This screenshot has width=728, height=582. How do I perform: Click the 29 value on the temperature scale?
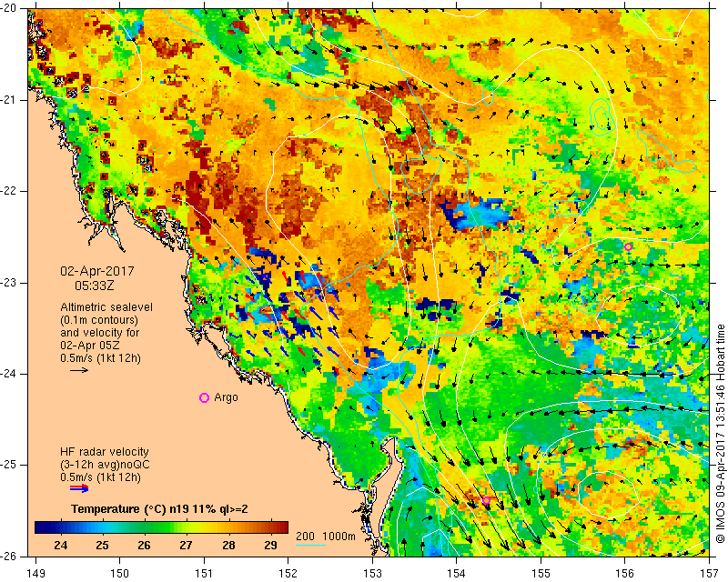[x=270, y=545]
